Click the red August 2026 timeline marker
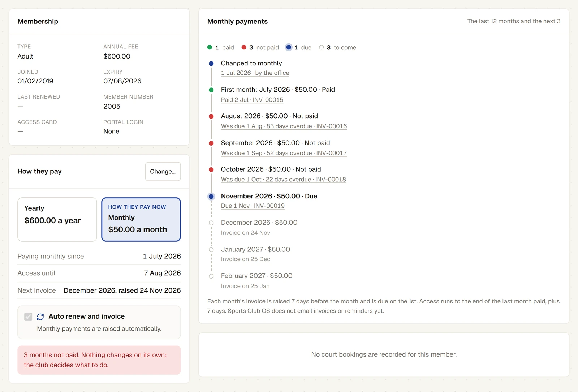This screenshot has width=578, height=392. point(211,116)
